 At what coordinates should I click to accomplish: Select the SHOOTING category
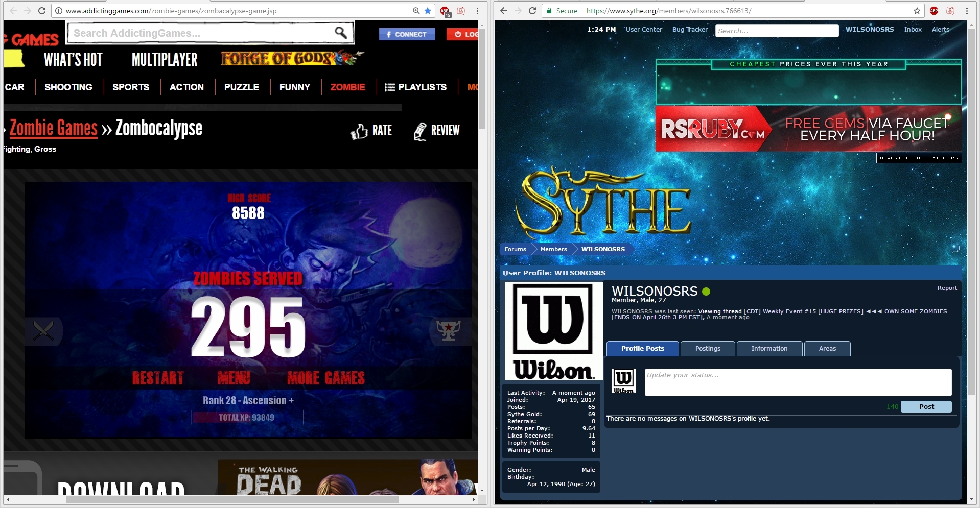pos(68,87)
